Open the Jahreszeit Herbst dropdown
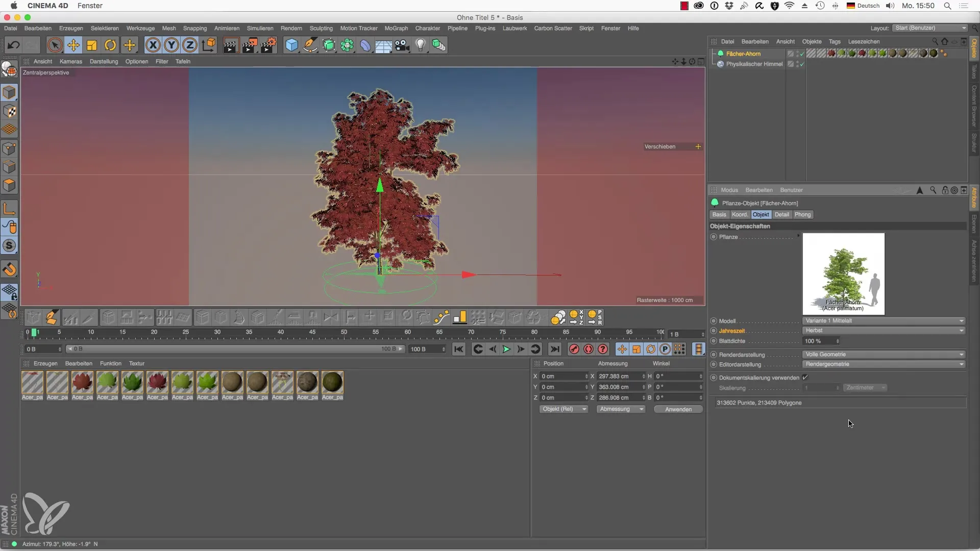The width and height of the screenshot is (980, 551). pyautogui.click(x=884, y=331)
